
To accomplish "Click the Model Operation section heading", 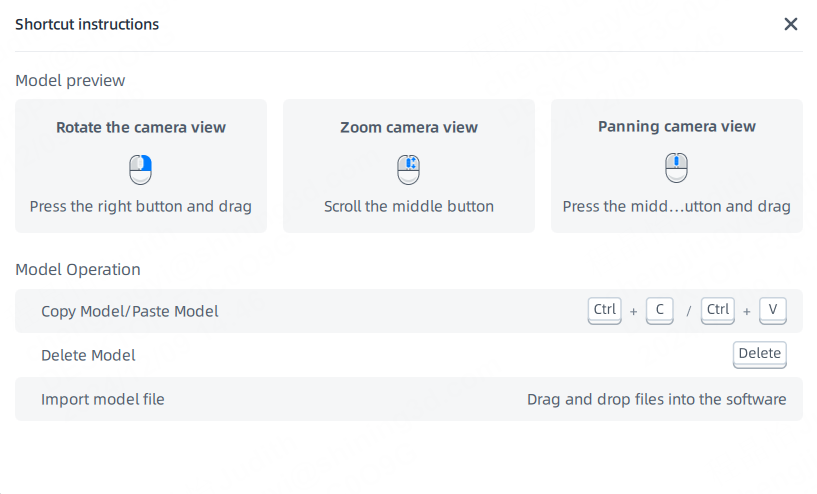I will coord(78,269).
